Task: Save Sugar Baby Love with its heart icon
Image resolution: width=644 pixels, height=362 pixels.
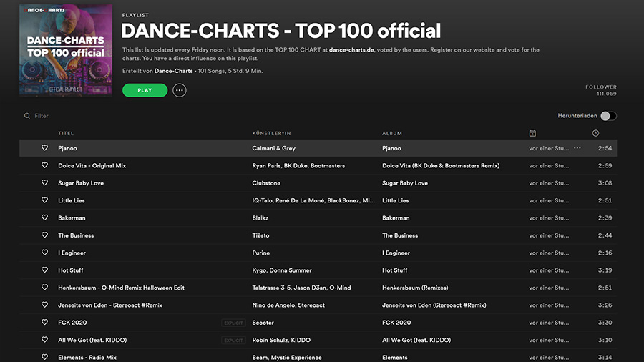Action: tap(45, 182)
